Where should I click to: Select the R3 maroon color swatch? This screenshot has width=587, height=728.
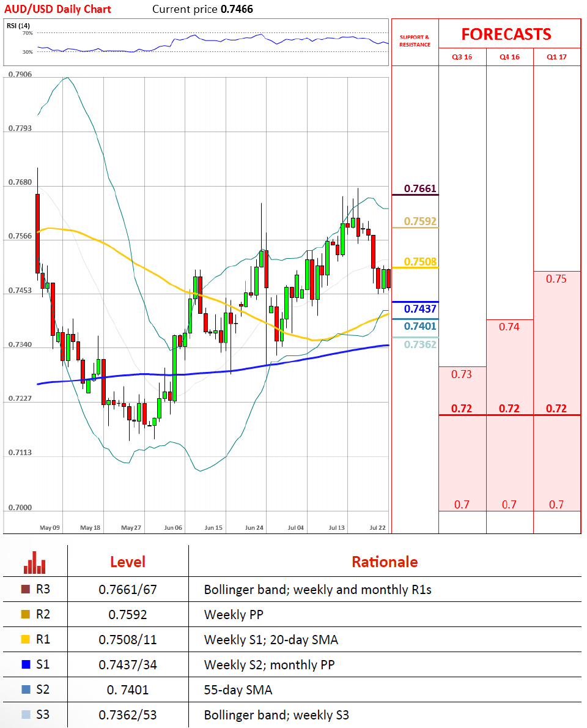25,590
